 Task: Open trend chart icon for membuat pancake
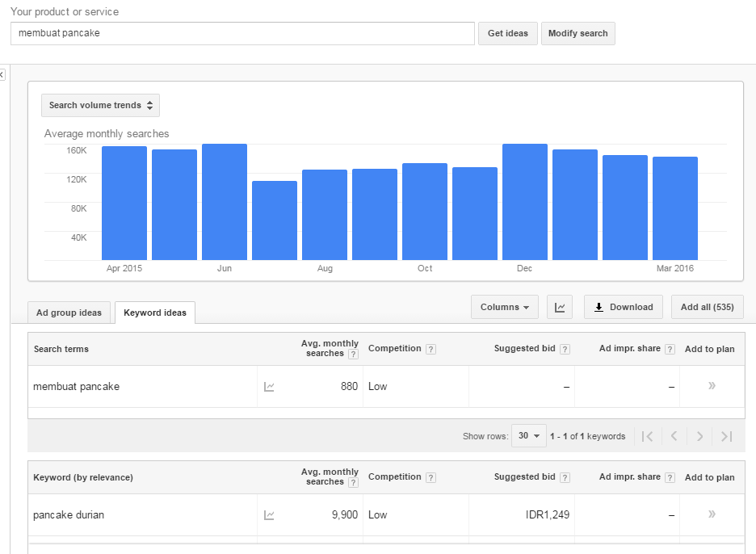pyautogui.click(x=269, y=387)
